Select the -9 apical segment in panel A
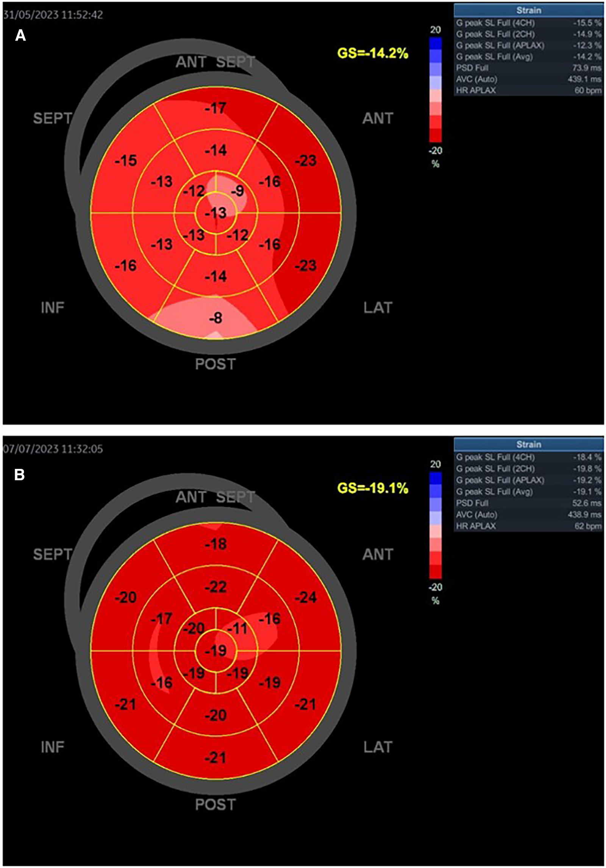This screenshot has height=868, width=606. point(237,191)
